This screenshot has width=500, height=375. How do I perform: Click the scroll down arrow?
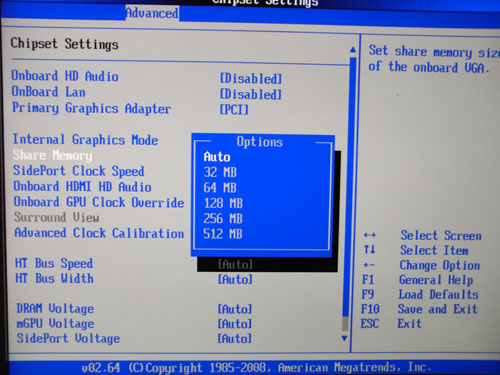point(345,338)
